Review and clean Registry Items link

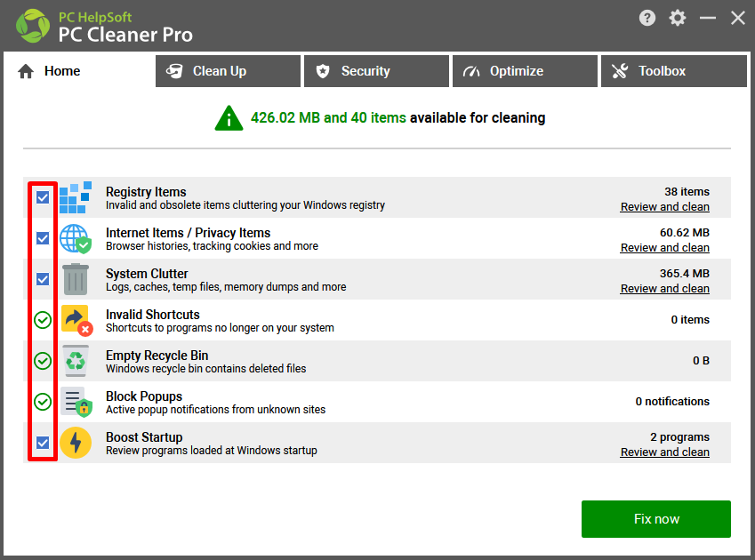tap(665, 207)
